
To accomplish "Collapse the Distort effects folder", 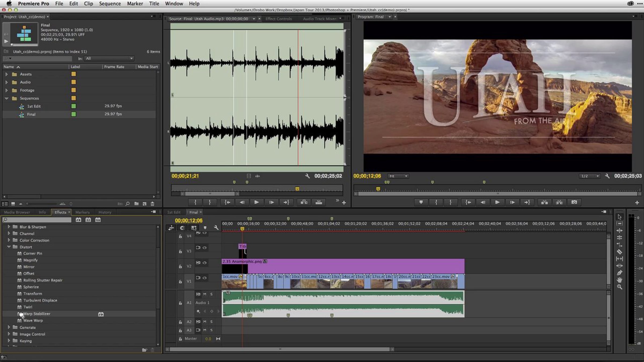I will (9, 247).
